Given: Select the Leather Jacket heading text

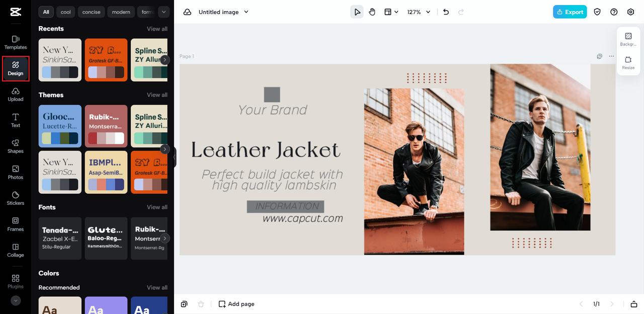Looking at the screenshot, I should (266, 150).
